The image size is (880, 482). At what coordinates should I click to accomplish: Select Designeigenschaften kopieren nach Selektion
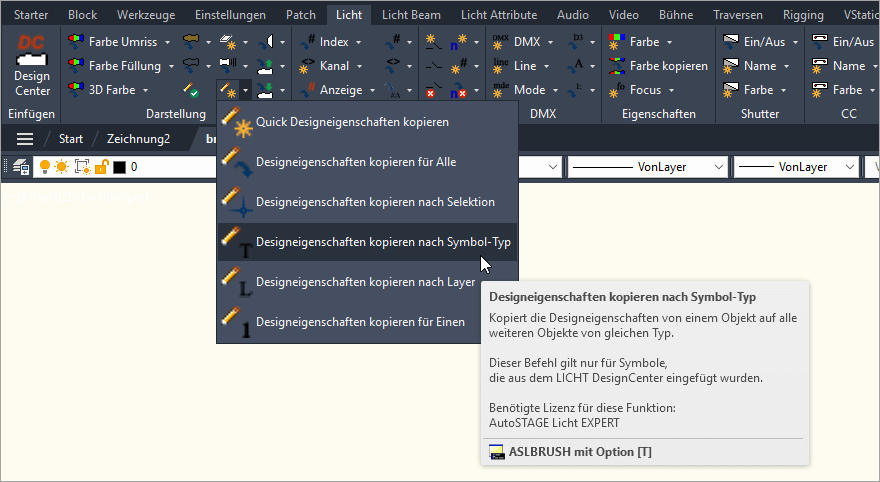[x=368, y=201]
